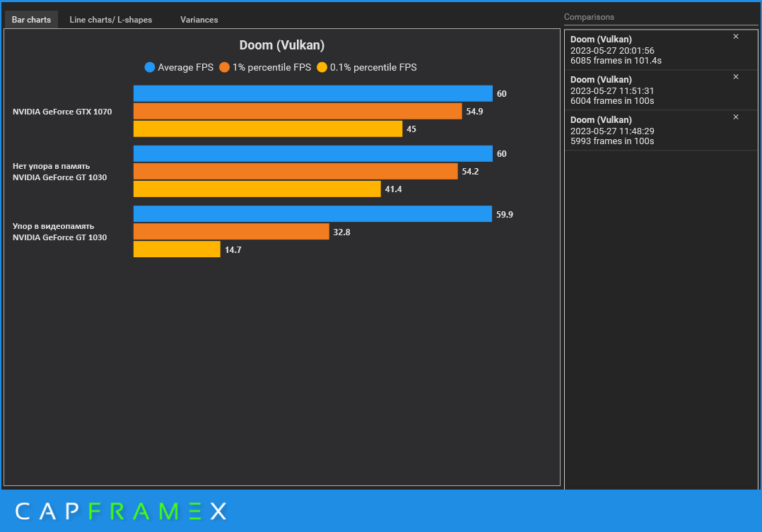Select the comparison record with 6004 frames

tap(661, 90)
